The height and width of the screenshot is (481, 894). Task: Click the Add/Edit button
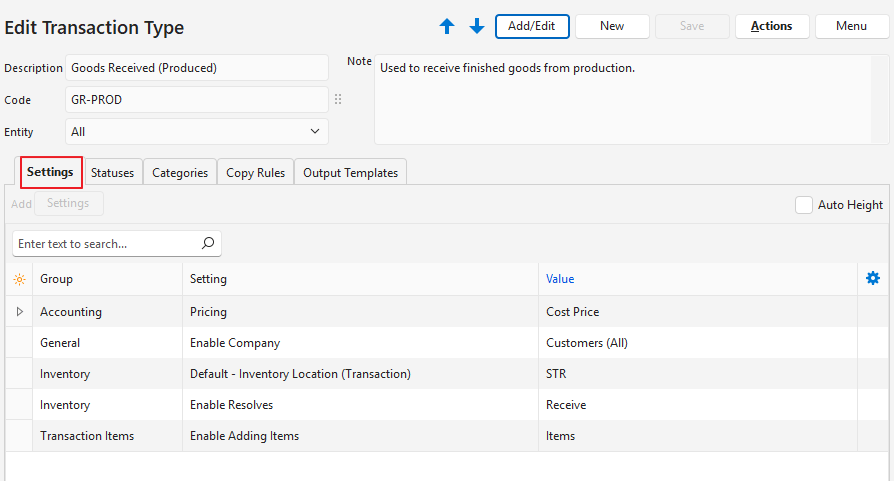(532, 27)
